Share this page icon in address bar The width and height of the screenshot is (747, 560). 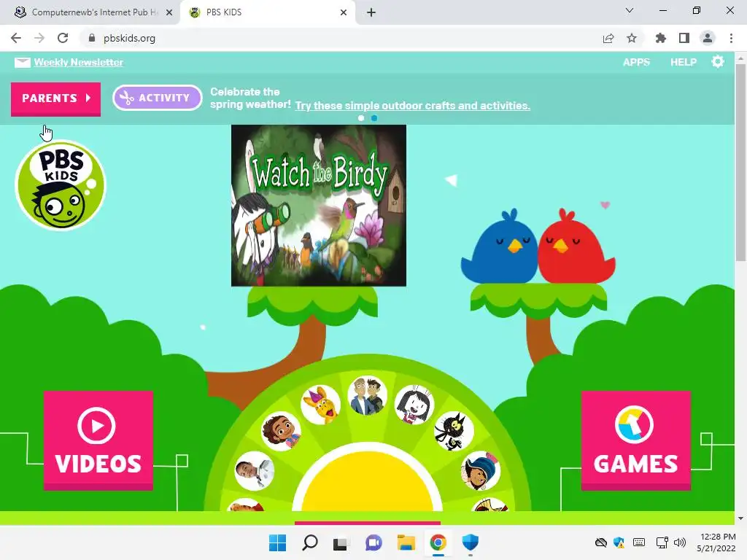pos(608,38)
